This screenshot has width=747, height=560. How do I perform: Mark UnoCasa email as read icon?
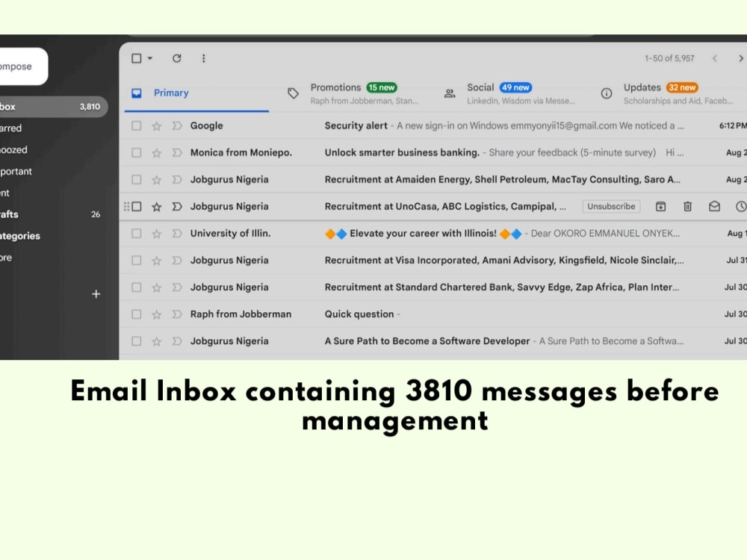(714, 206)
